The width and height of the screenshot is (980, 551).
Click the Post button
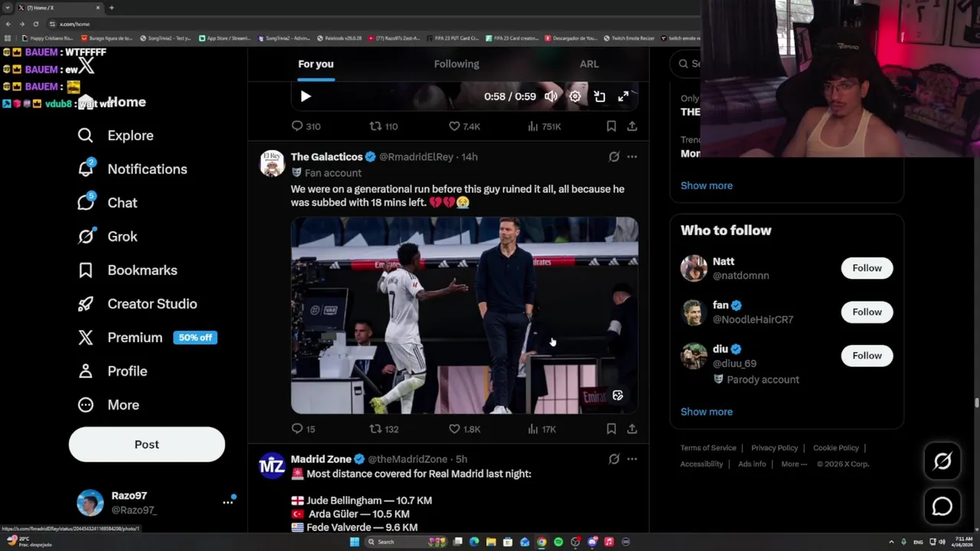pos(147,445)
